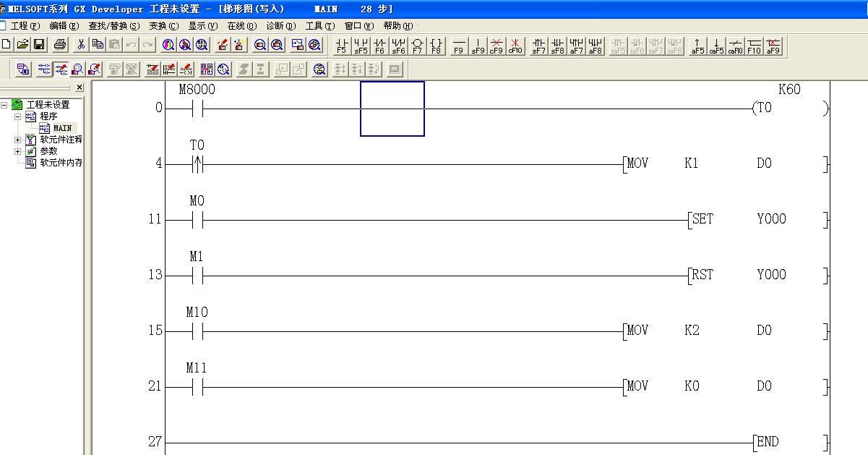Insert a normally closed contact (F6)
Image resolution: width=868 pixels, height=455 pixels.
pyautogui.click(x=379, y=46)
